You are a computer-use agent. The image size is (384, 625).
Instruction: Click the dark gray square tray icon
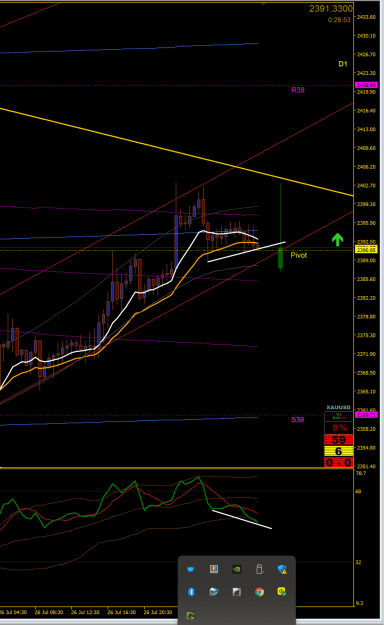click(x=236, y=592)
